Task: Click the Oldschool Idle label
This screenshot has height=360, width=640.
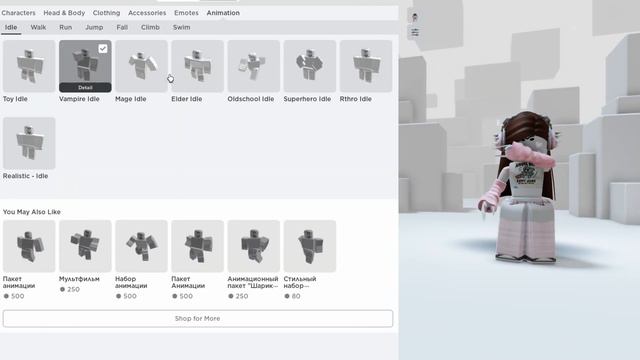Action: [x=251, y=99]
